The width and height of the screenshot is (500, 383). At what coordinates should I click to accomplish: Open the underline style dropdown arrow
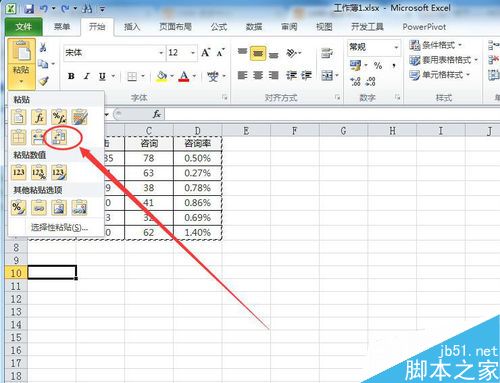pos(113,76)
